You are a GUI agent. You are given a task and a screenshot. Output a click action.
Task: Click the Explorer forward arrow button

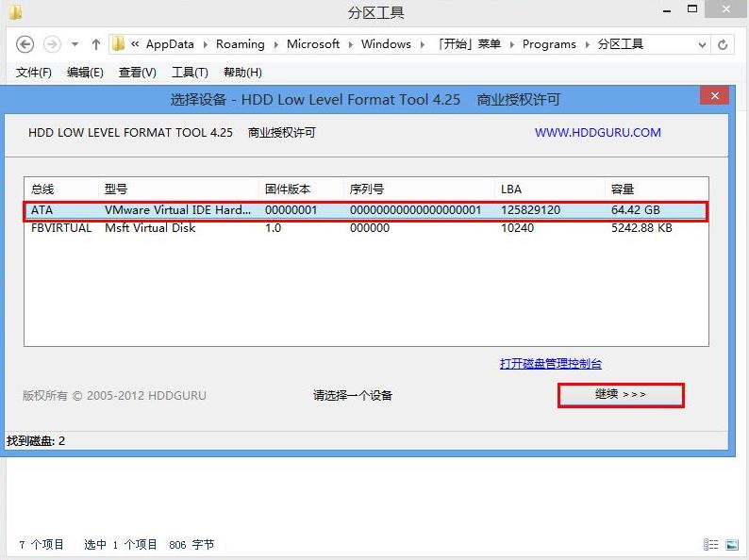(52, 44)
